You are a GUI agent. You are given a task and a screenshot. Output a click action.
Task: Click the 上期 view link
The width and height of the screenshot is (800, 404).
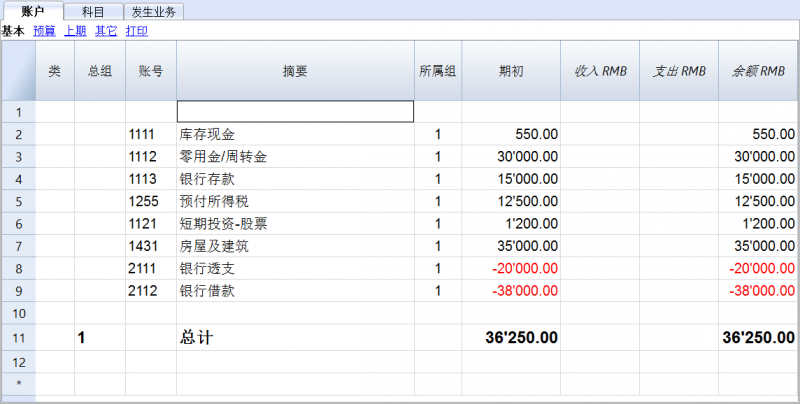coord(75,31)
